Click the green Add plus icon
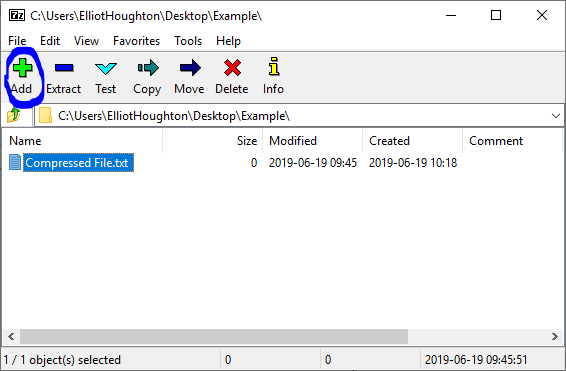Viewport: 566px width, 371px height. click(22, 68)
